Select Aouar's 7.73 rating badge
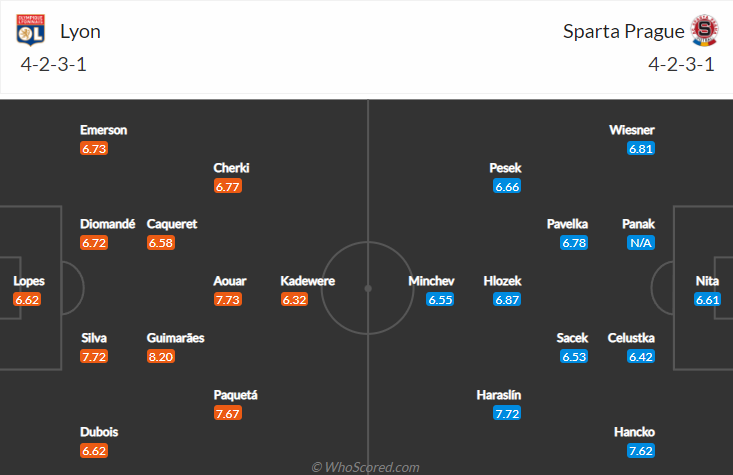733x475 pixels. click(x=228, y=299)
